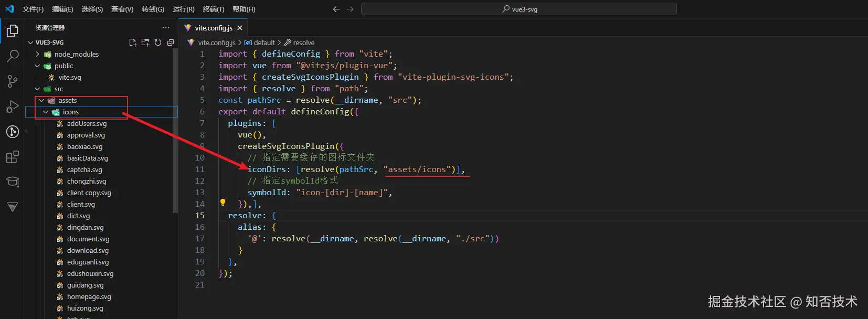
Task: Click symbolId property on line 13
Action: pos(267,192)
